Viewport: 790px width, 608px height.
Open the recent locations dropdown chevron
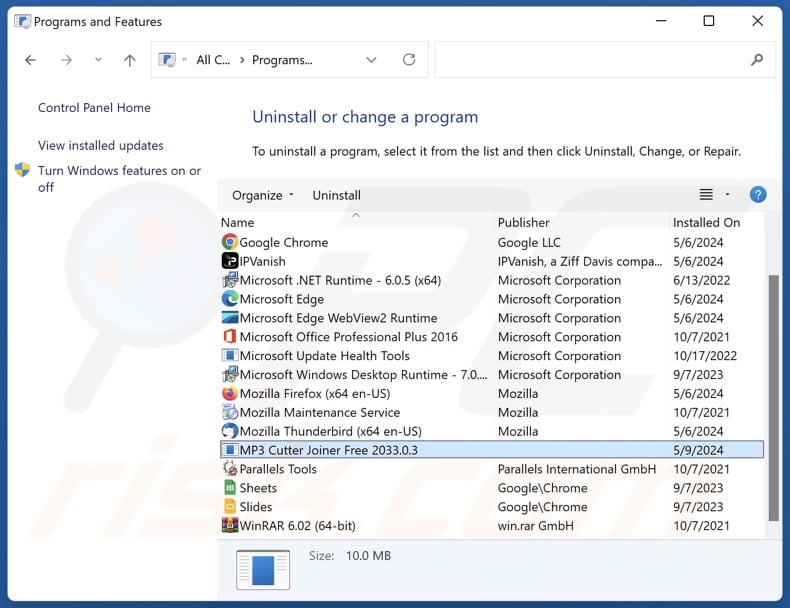(x=98, y=60)
